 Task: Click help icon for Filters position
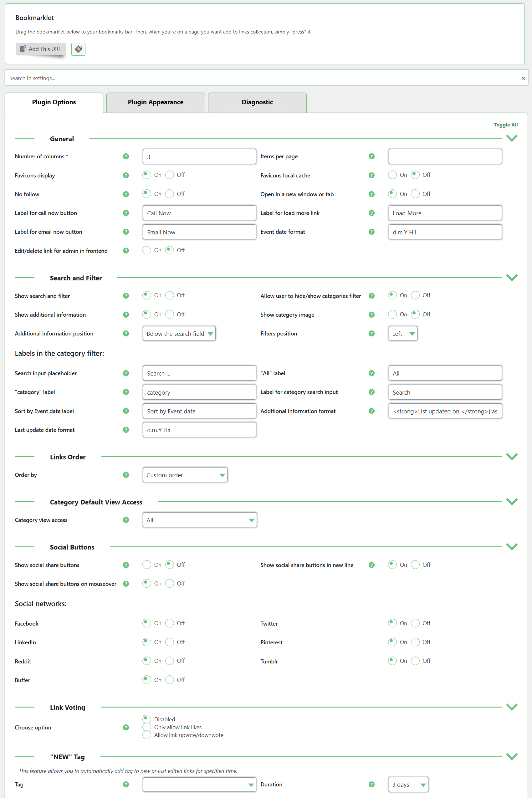click(x=371, y=334)
